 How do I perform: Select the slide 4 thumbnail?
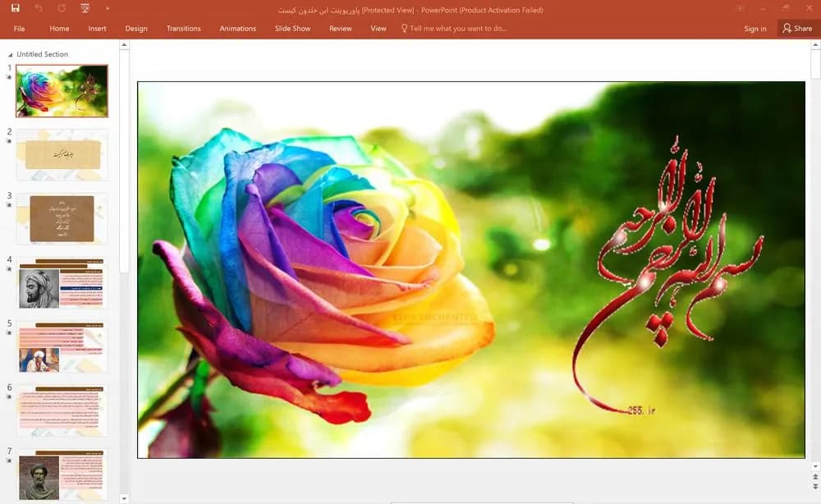click(62, 282)
